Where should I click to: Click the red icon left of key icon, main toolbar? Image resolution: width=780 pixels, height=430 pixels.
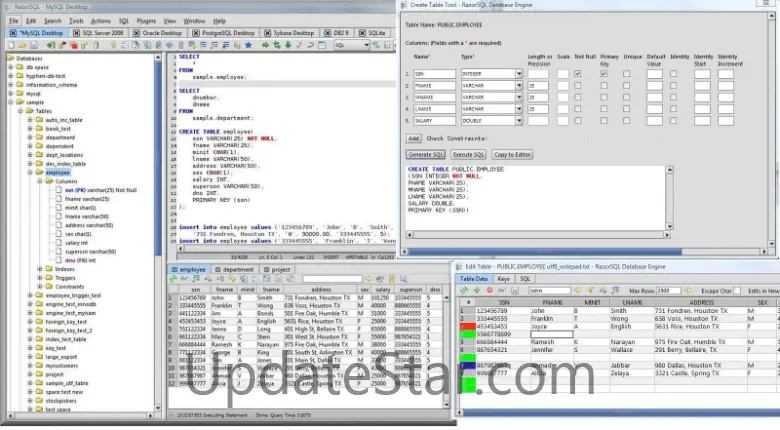click(x=74, y=45)
